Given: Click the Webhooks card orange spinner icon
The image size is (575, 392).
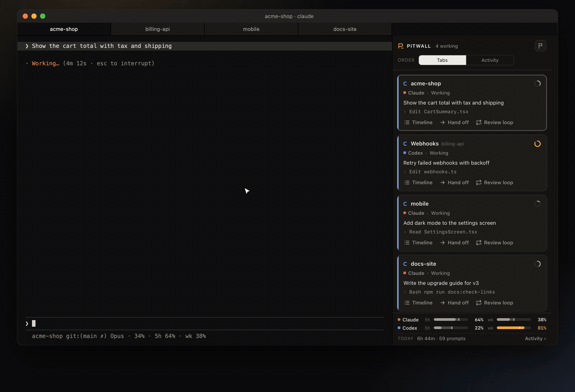Looking at the screenshot, I should (537, 144).
